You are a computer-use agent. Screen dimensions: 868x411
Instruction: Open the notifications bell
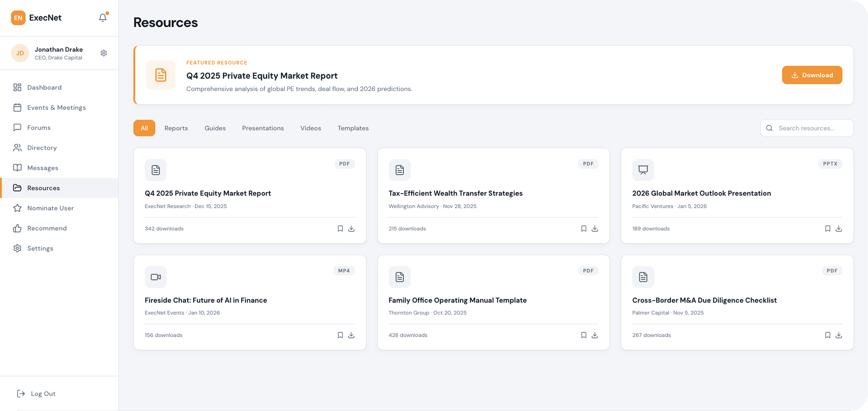coord(103,18)
